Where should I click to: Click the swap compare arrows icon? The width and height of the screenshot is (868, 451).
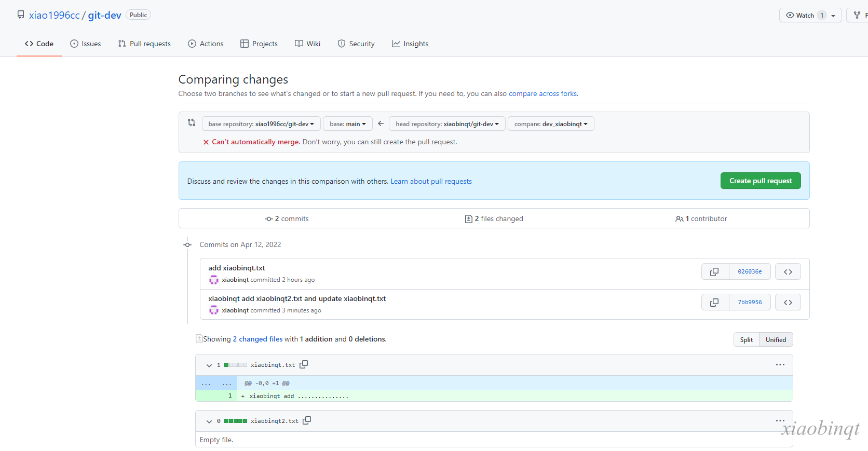click(192, 122)
